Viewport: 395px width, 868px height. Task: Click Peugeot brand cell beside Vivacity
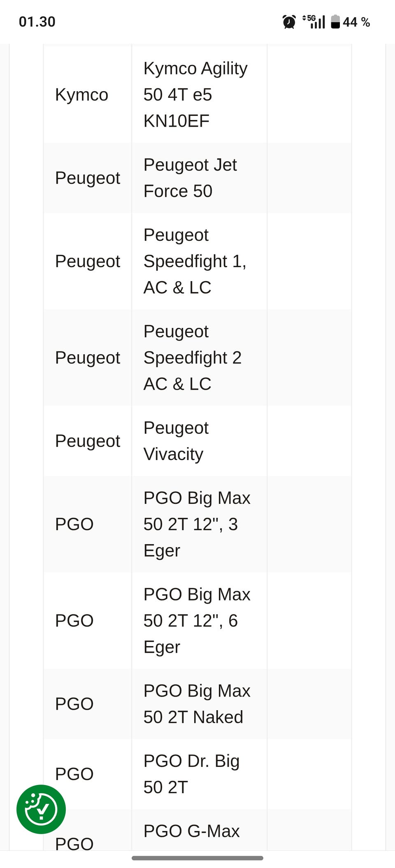[x=87, y=441]
